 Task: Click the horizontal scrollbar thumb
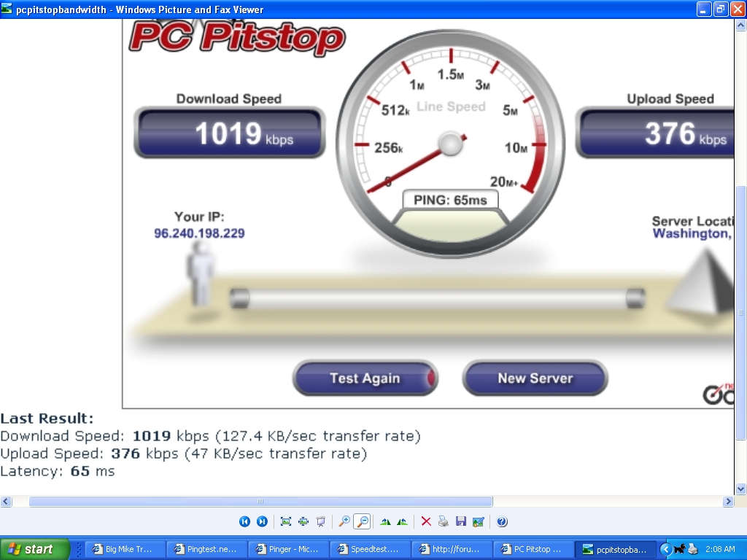click(x=260, y=501)
